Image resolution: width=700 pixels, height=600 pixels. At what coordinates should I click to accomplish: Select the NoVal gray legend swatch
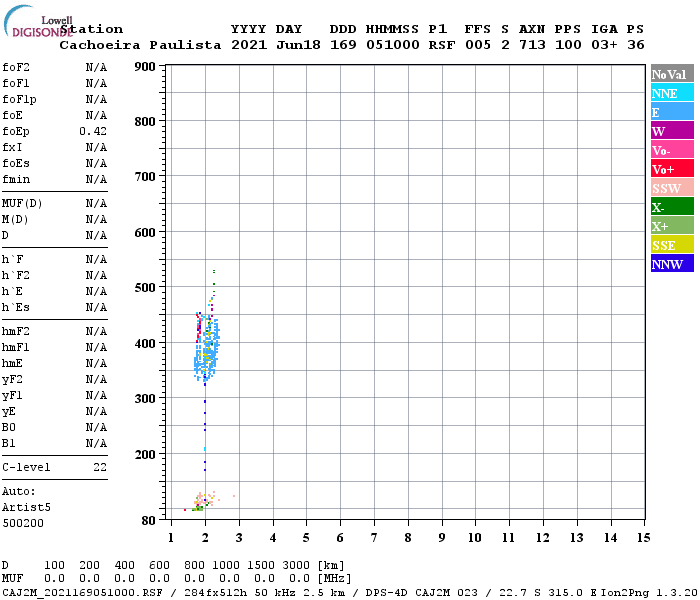pos(672,74)
